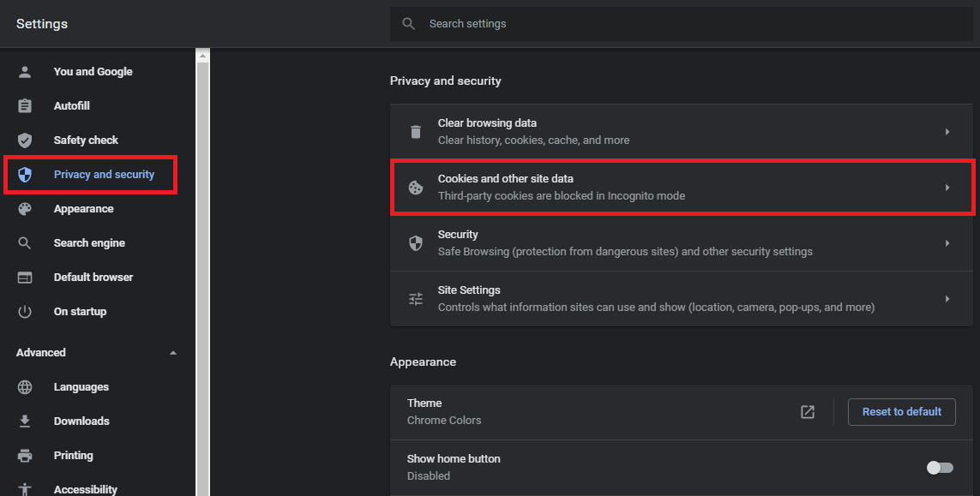
Task: Click the Autofill sidebar icon
Action: [x=25, y=105]
